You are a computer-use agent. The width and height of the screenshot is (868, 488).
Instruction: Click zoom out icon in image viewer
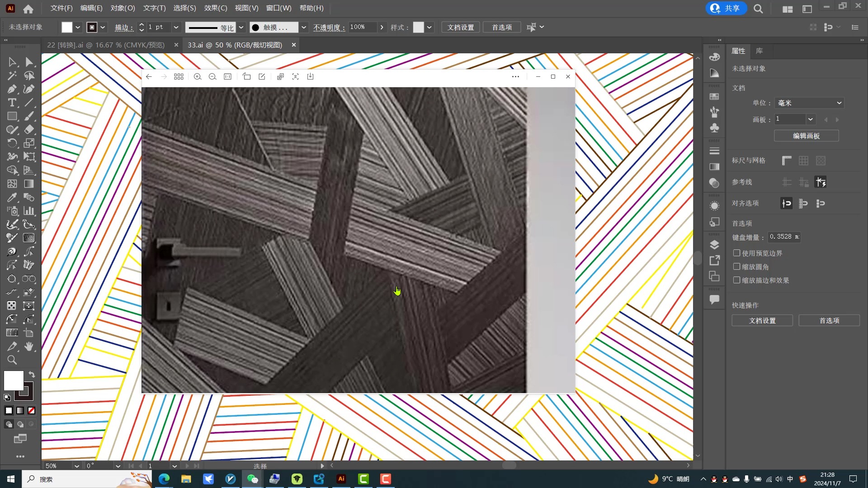point(212,77)
